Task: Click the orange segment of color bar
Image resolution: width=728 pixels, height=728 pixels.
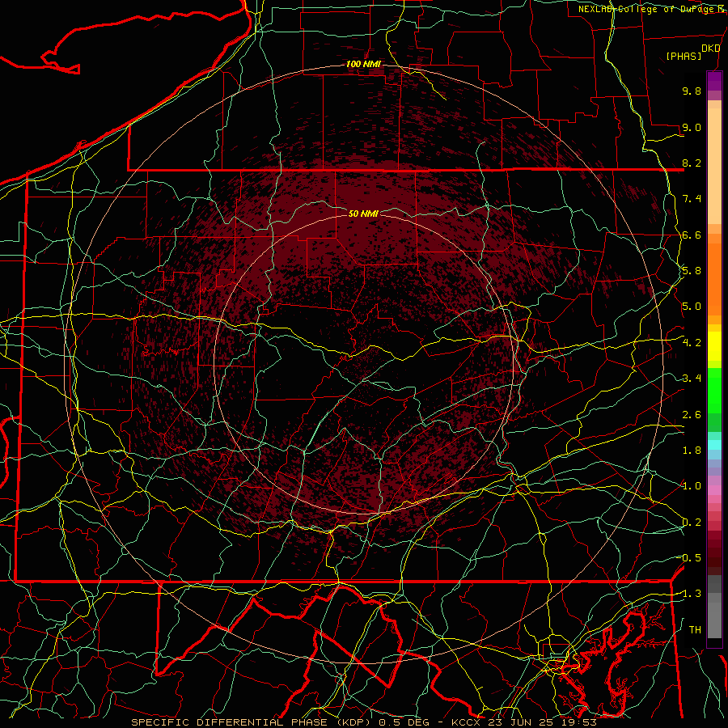Action: tap(714, 278)
